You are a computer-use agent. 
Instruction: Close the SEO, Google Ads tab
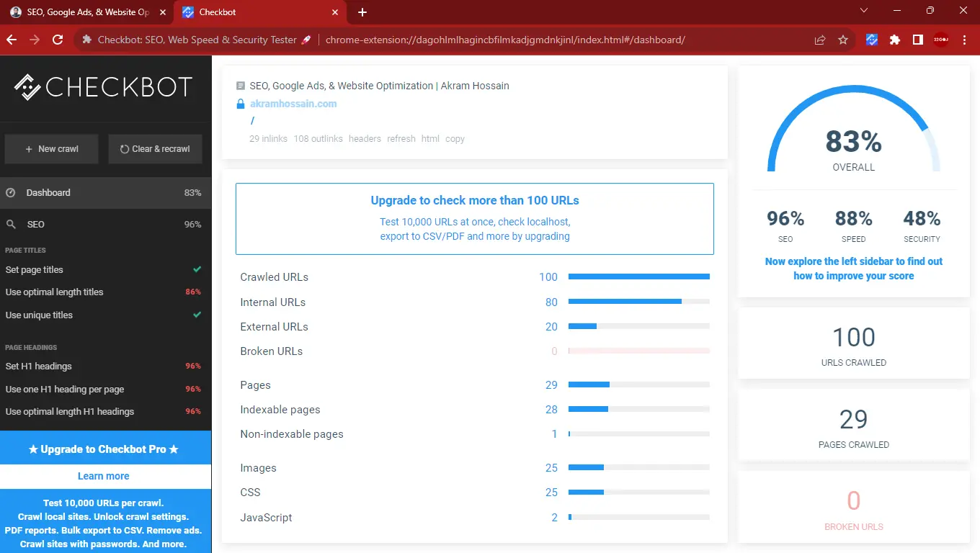coord(162,12)
